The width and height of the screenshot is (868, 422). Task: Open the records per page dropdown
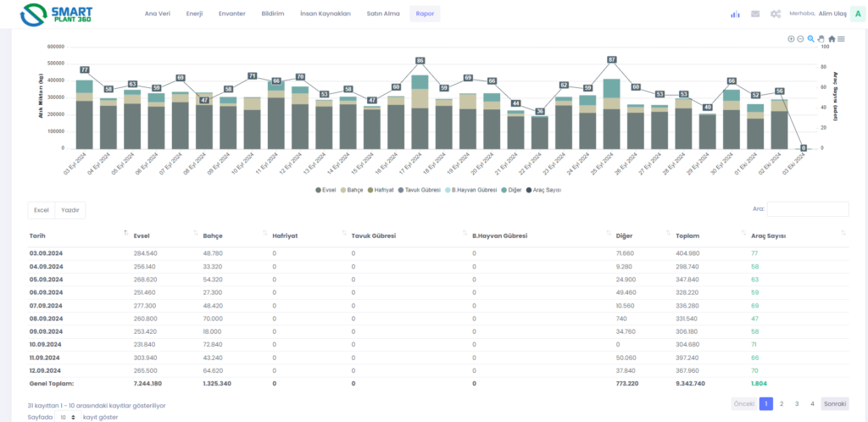click(67, 417)
